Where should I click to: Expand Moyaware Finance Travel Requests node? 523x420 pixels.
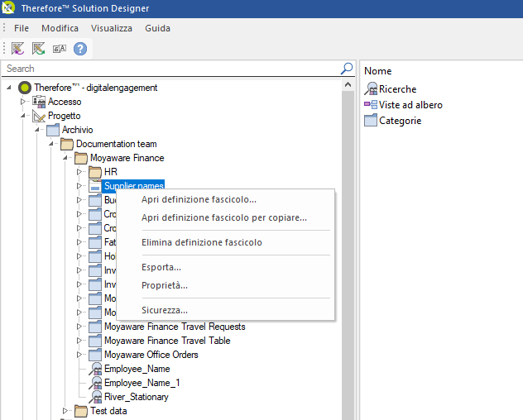coord(79,327)
